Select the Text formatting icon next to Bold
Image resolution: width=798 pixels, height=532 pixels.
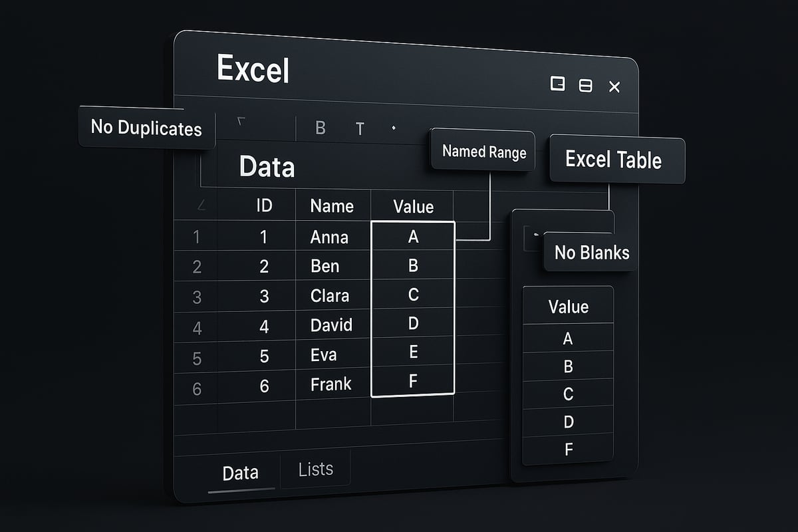click(360, 129)
